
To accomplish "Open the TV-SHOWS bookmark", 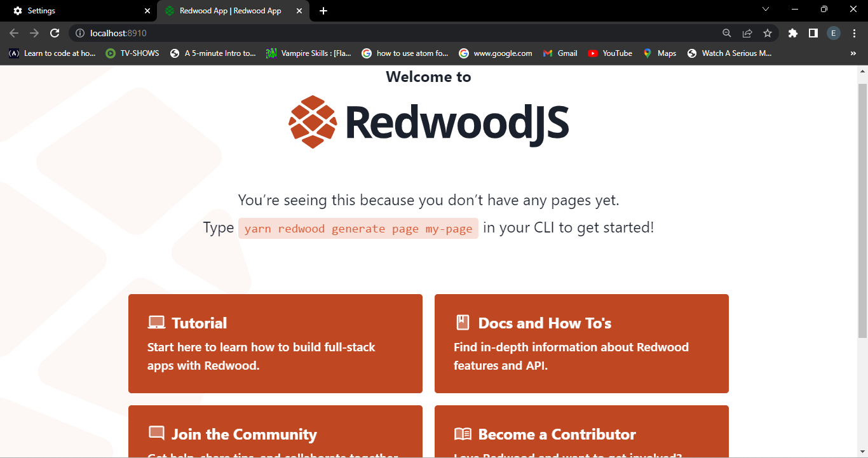I will (132, 53).
